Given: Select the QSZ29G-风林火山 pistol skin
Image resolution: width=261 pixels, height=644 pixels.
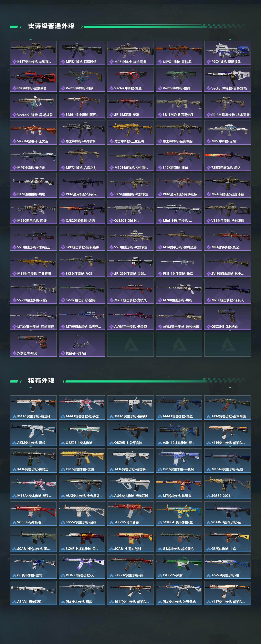Looking at the screenshot, I should [228, 318].
